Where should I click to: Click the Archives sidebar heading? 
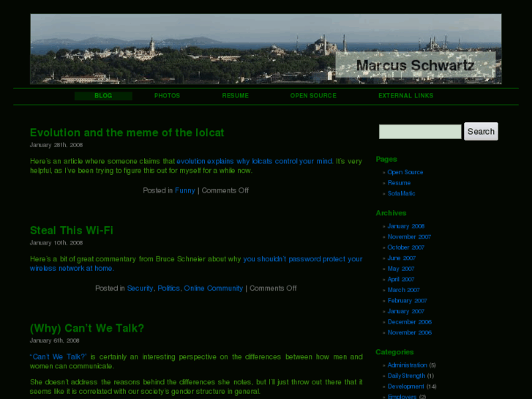[391, 213]
